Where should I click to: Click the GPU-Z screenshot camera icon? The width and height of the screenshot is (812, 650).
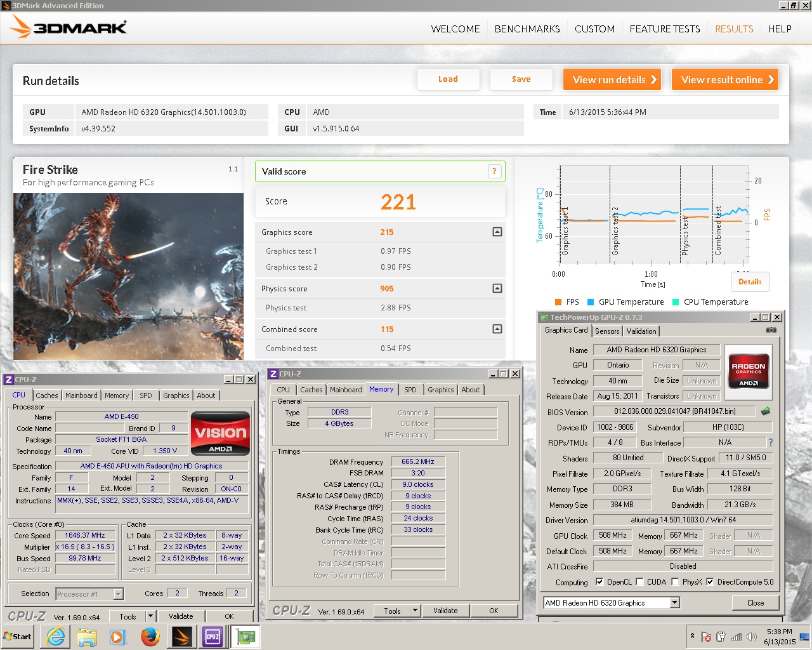(x=771, y=330)
